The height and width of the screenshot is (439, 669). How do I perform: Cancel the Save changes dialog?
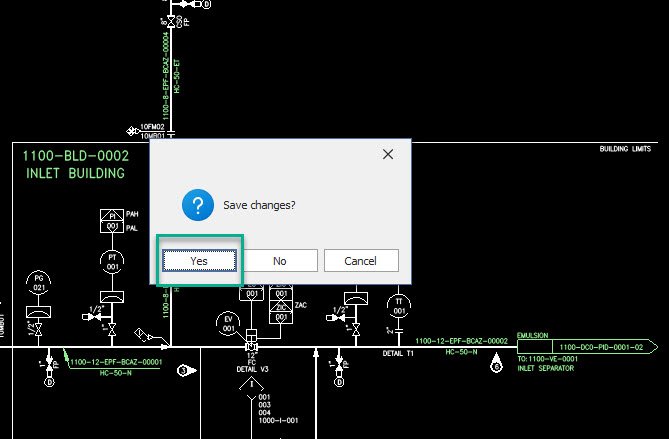(361, 260)
